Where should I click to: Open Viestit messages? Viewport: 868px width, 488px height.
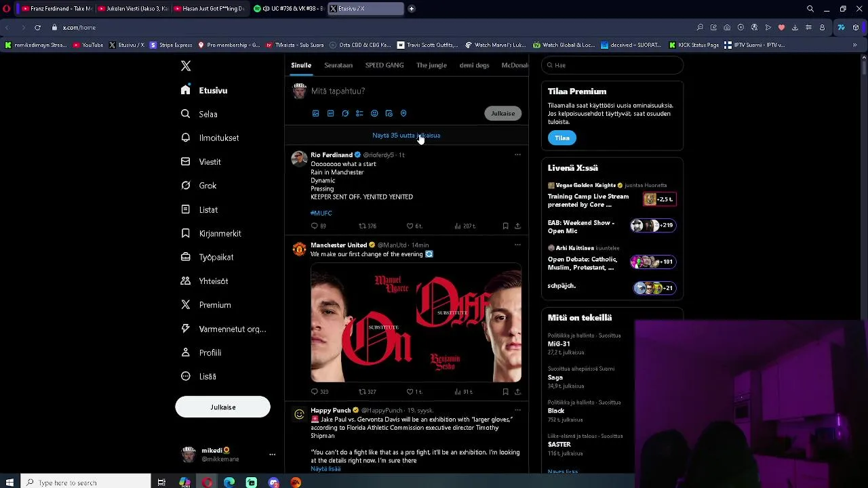click(x=201, y=162)
